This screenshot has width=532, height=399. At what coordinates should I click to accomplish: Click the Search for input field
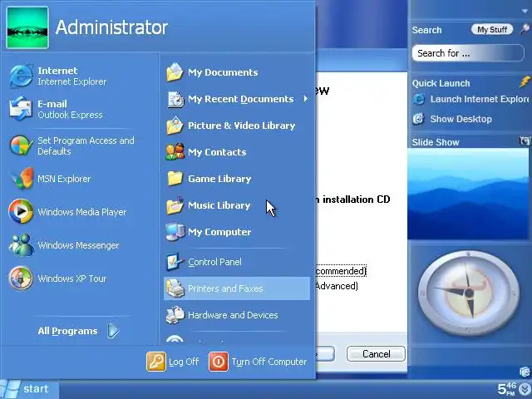click(468, 53)
